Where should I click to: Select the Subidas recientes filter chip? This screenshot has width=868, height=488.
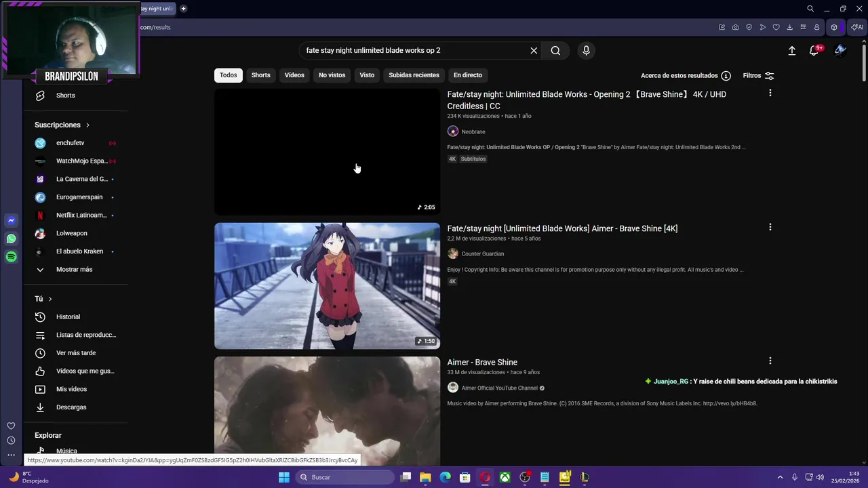414,75
